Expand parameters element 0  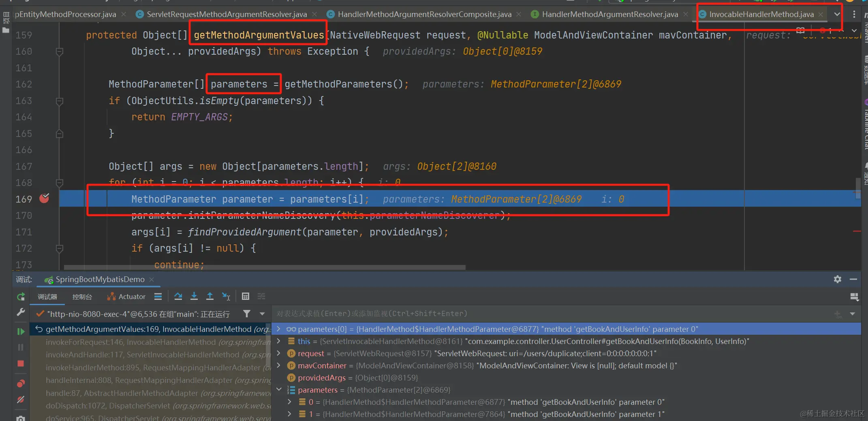click(289, 402)
